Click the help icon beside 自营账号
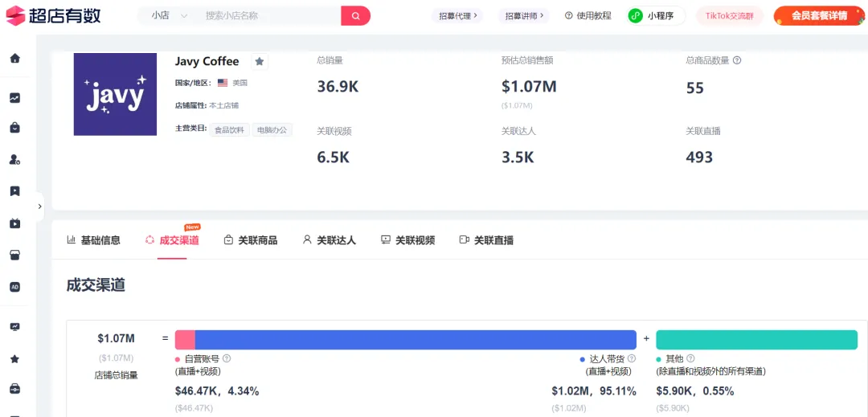The image size is (868, 417). 227,358
